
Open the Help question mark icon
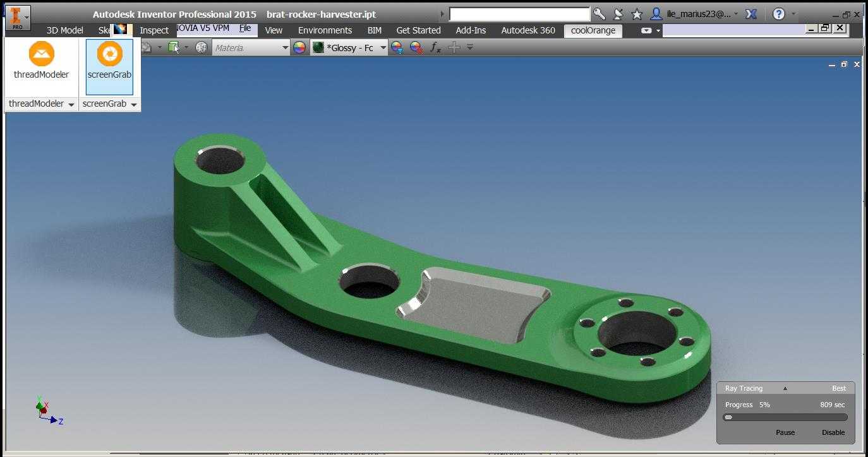779,14
